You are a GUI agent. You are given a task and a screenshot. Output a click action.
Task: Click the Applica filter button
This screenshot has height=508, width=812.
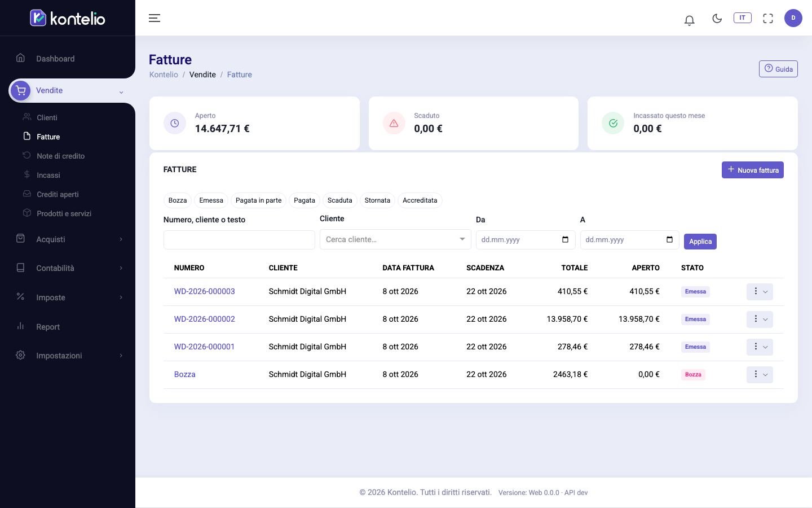click(700, 242)
